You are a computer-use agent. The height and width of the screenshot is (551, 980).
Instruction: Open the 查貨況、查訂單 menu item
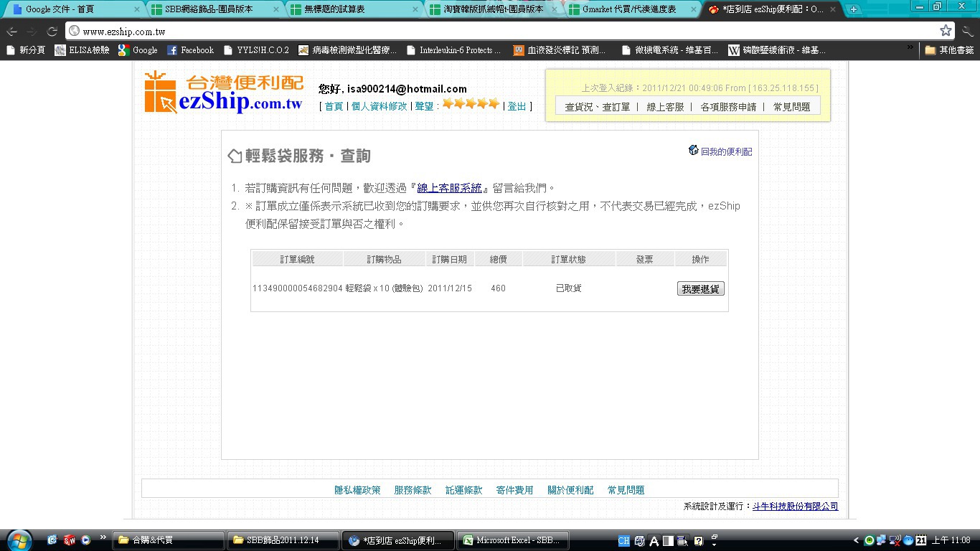pos(597,107)
